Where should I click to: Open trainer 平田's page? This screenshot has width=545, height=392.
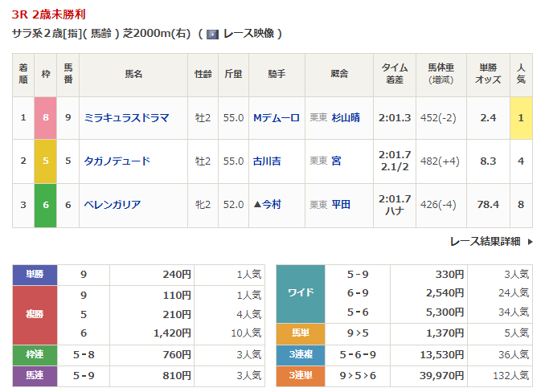pyautogui.click(x=341, y=205)
